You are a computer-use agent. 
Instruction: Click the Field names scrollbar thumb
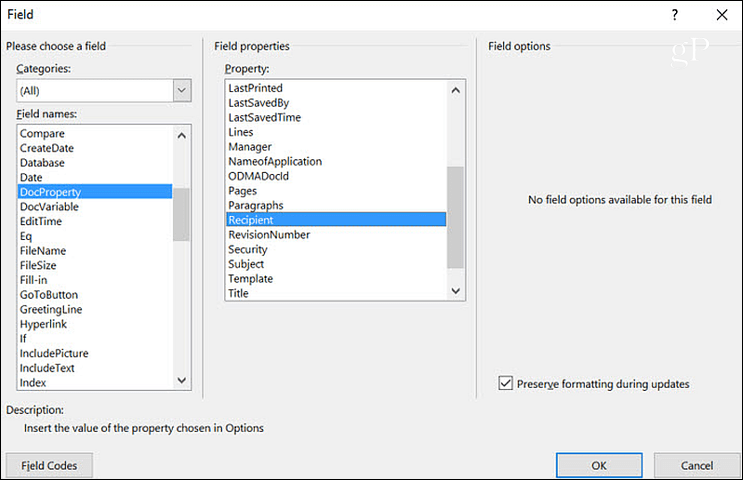[x=181, y=215]
